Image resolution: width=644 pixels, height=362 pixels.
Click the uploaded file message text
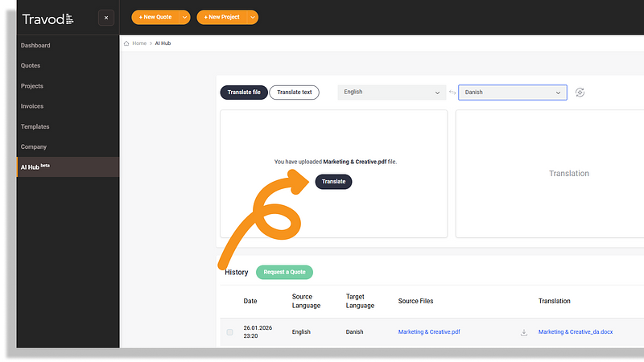tap(336, 162)
